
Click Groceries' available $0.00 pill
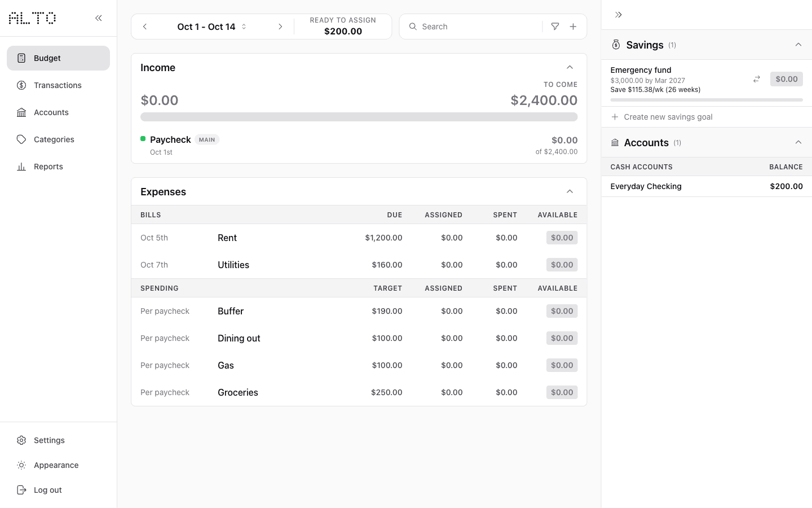[x=562, y=392]
